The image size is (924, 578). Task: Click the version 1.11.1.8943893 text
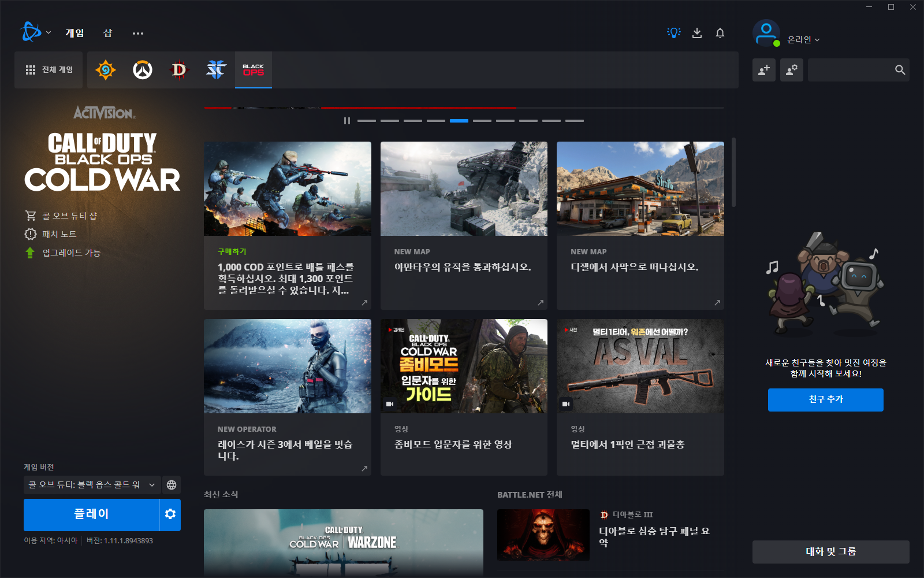coord(120,541)
